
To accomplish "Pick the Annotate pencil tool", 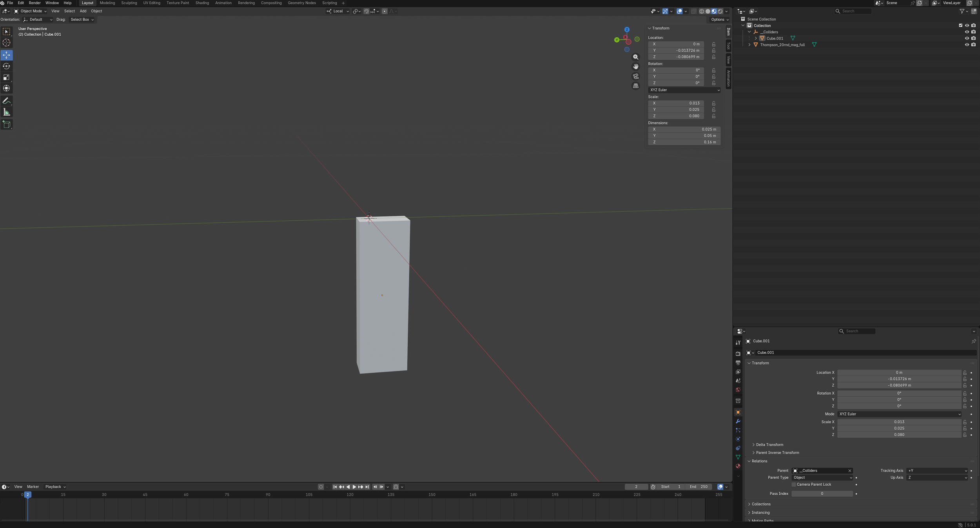I will click(6, 101).
